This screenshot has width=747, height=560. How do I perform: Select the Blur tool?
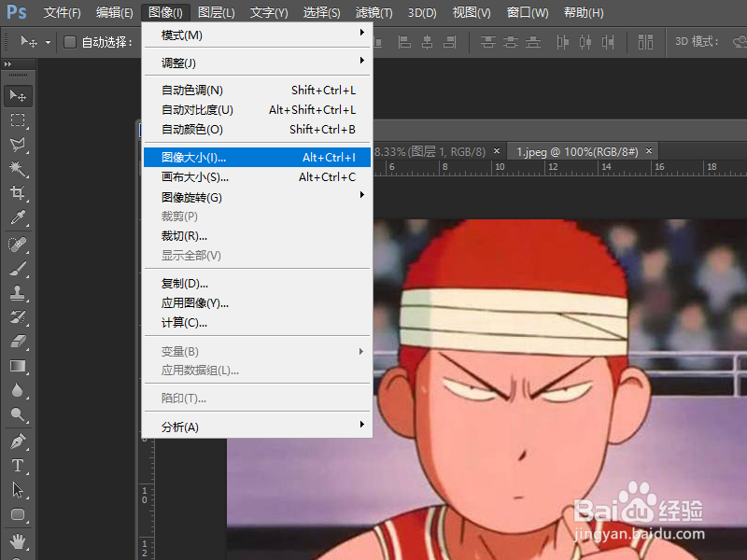pyautogui.click(x=18, y=390)
